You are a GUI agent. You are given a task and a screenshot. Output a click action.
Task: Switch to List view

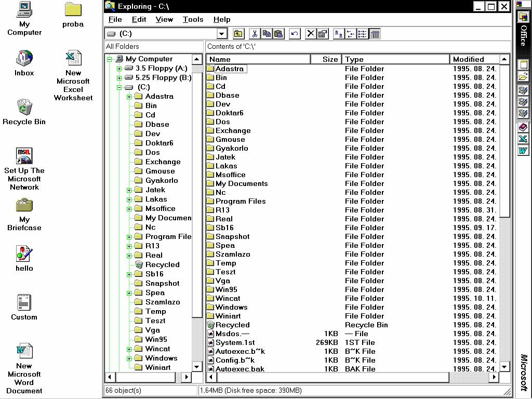[x=362, y=34]
